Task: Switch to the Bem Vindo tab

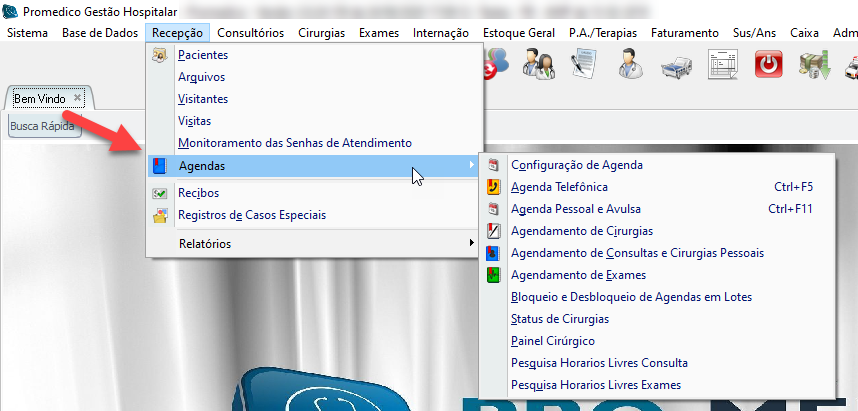Action: point(40,98)
